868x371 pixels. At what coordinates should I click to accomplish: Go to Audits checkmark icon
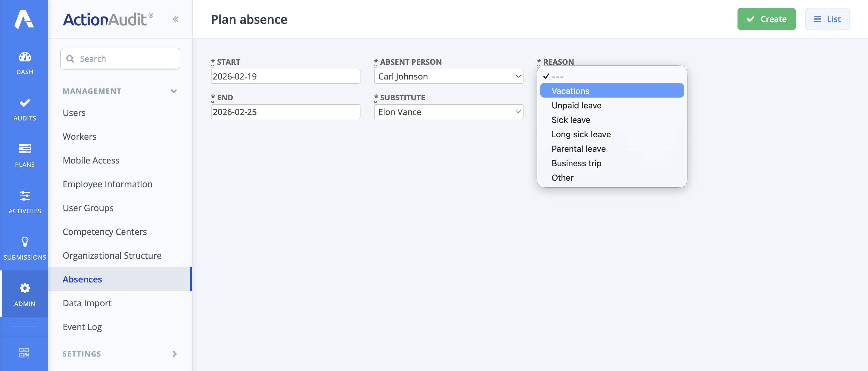(x=25, y=103)
